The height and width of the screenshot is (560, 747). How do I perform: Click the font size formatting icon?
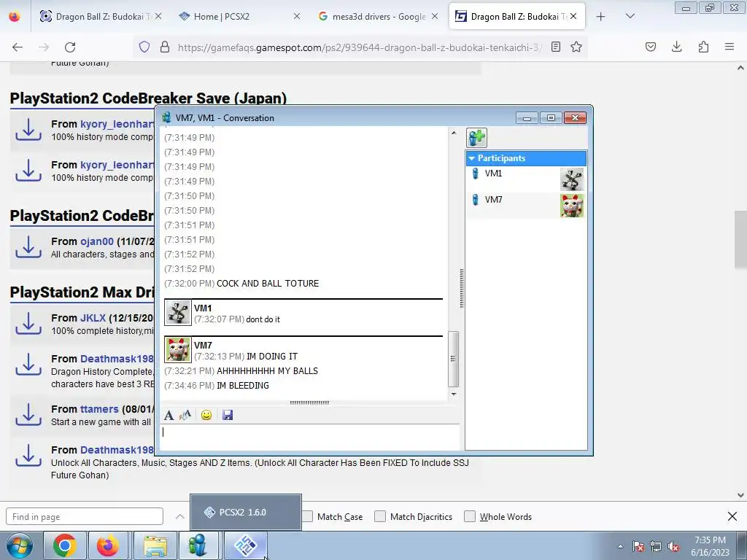coord(185,415)
